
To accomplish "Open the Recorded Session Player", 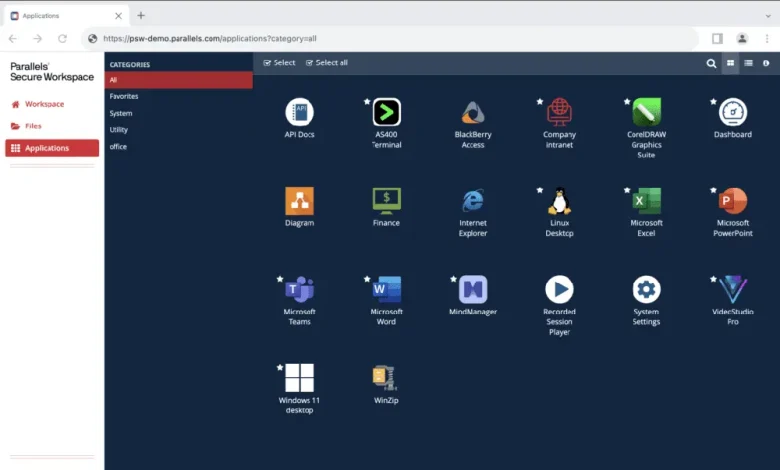I will 559,289.
